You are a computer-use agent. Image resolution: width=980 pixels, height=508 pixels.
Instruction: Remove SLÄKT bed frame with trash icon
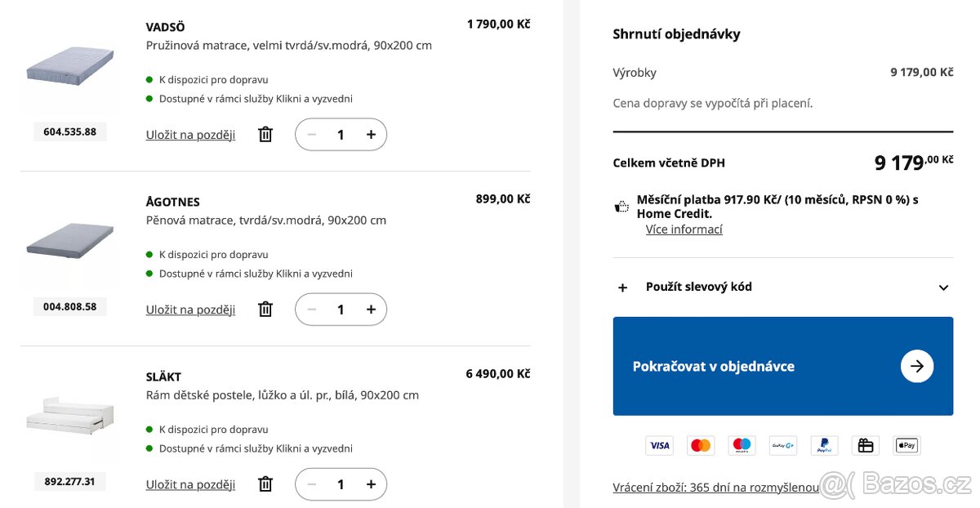pos(265,483)
